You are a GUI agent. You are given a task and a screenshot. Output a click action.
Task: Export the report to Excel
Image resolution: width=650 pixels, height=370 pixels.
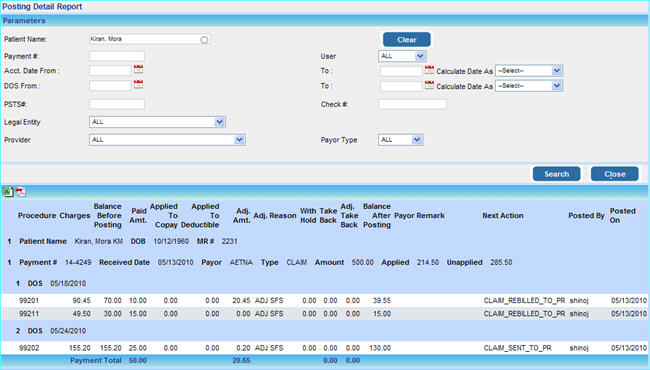pyautogui.click(x=8, y=192)
